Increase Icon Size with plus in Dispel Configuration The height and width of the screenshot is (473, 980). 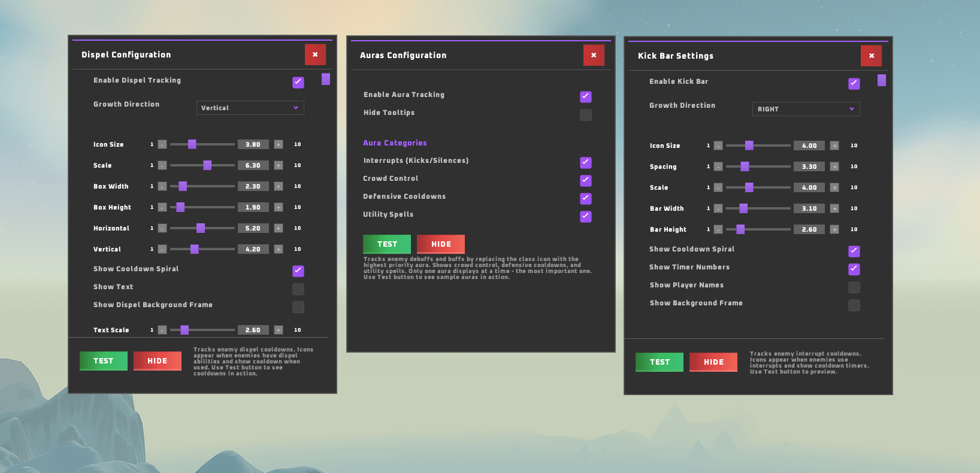point(279,144)
